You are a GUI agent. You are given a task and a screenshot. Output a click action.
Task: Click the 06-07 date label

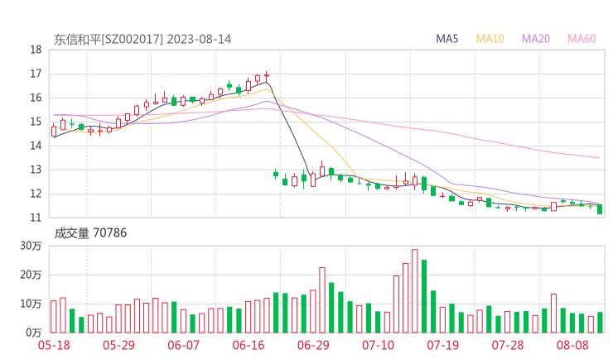183,345
